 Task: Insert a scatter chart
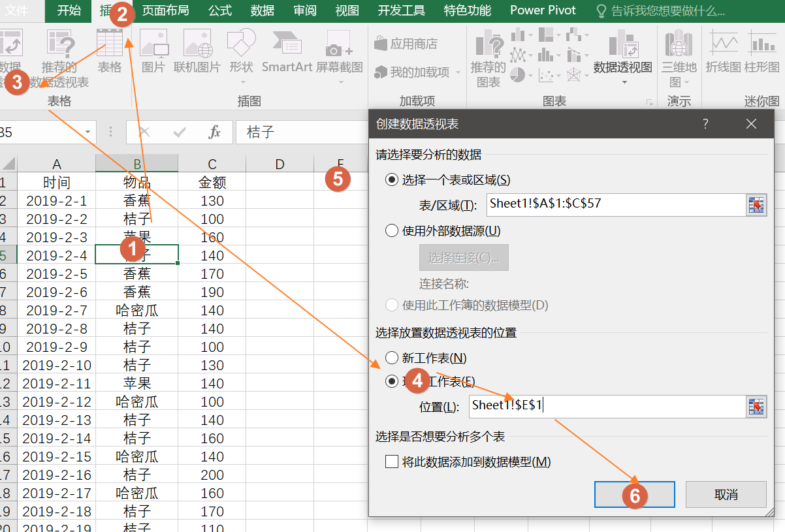tap(546, 75)
